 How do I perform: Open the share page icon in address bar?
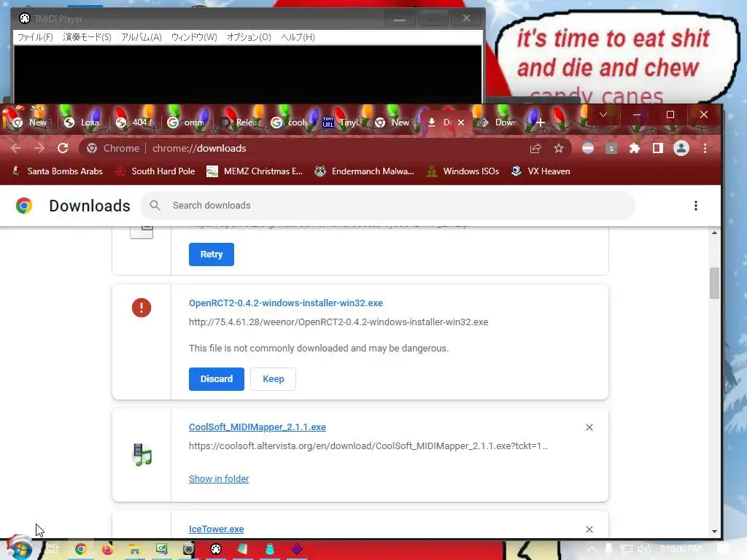535,149
